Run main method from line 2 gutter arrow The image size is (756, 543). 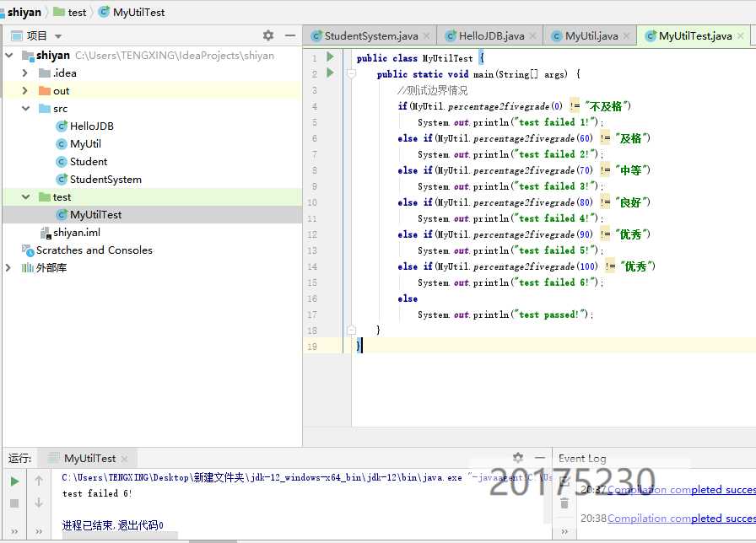[x=330, y=73]
